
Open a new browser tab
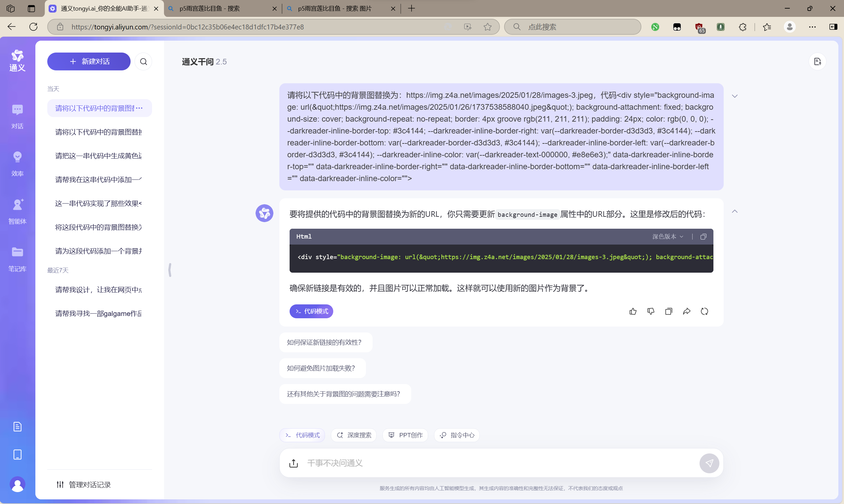[411, 9]
